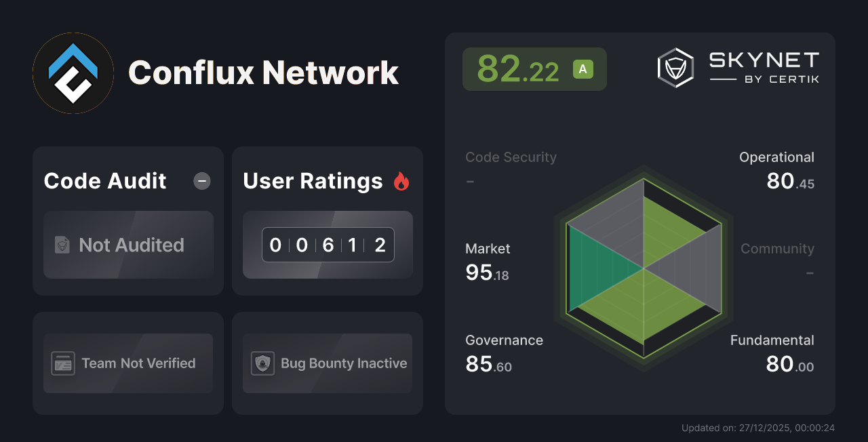Click the Conflux Network logo
Viewport: 868px width, 442px height.
coord(73,73)
